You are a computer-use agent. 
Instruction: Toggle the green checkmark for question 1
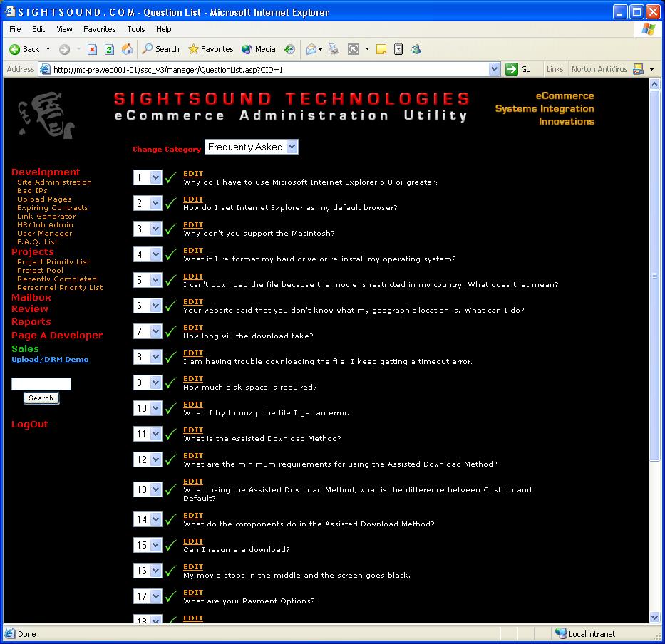pos(171,177)
